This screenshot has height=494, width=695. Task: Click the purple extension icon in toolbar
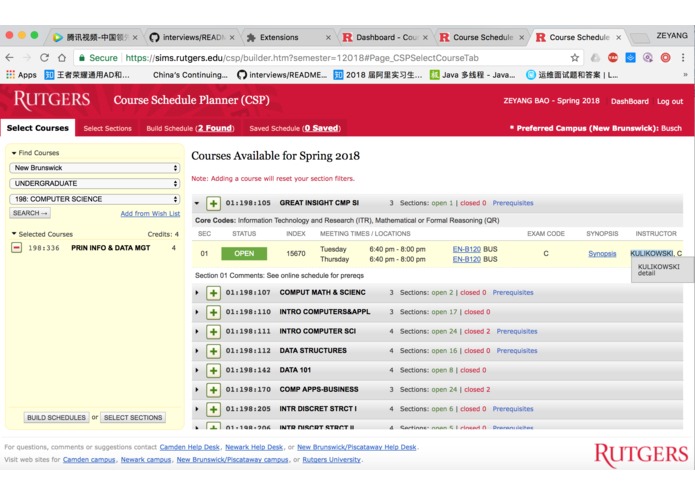648,58
